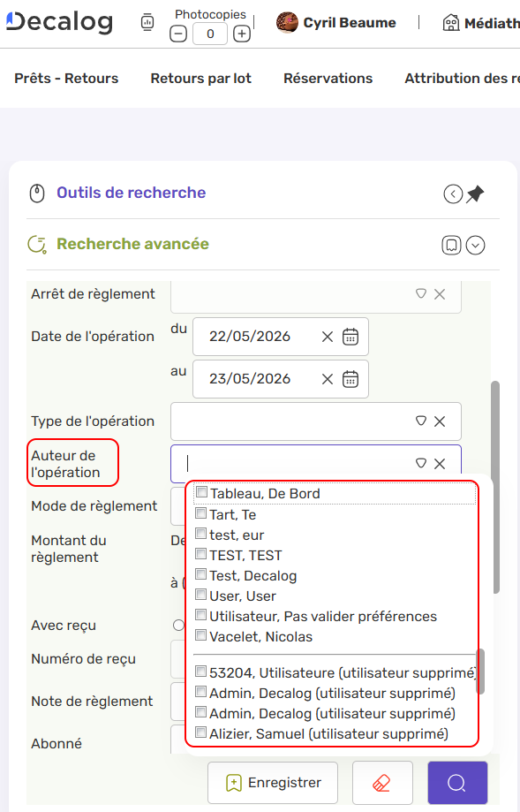Collapse the search tools panel with the arrow
The height and width of the screenshot is (812, 520).
[453, 194]
